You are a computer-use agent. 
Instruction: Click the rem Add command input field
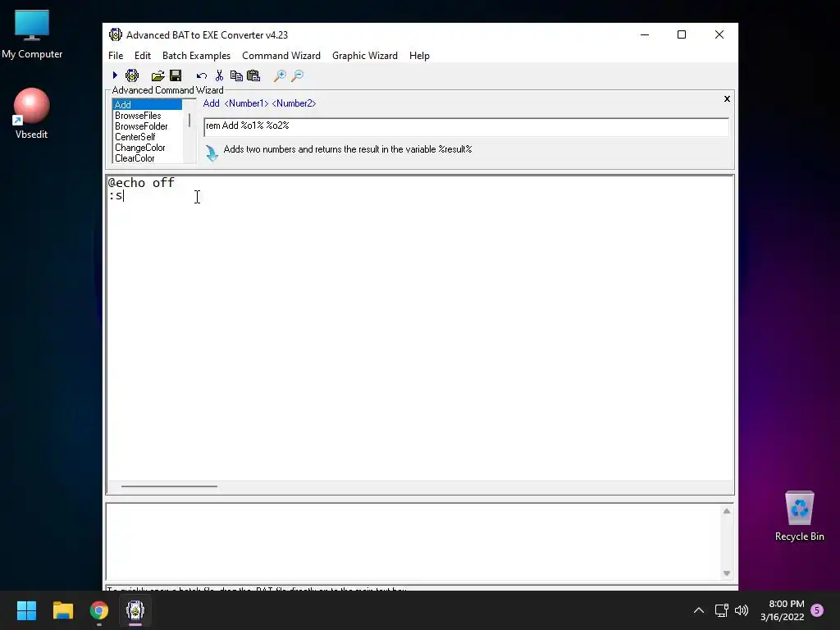coord(466,126)
